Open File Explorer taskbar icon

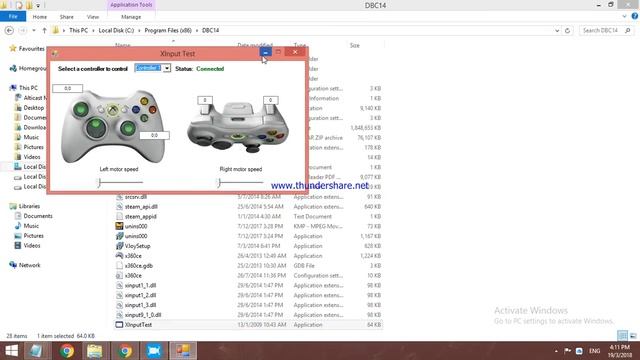tap(95, 351)
